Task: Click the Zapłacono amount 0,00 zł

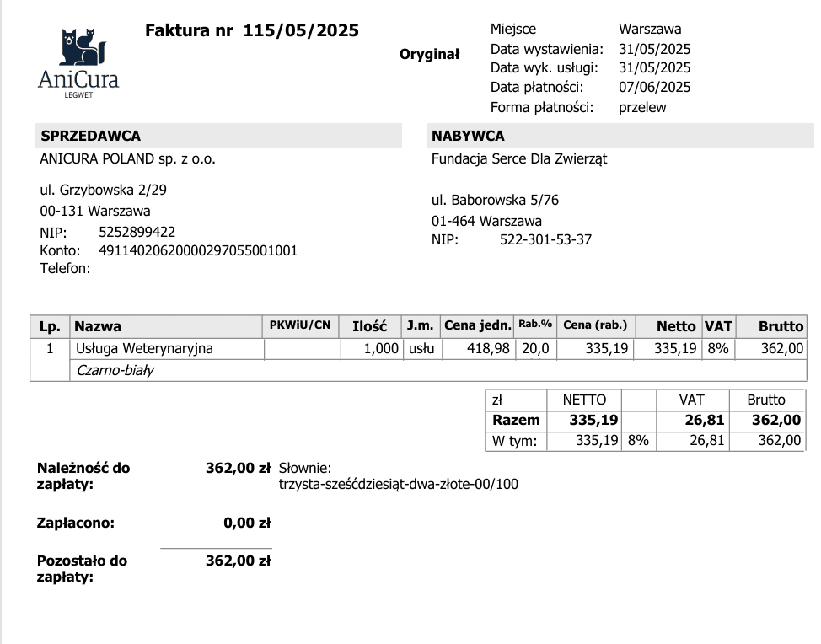Action: point(246,523)
